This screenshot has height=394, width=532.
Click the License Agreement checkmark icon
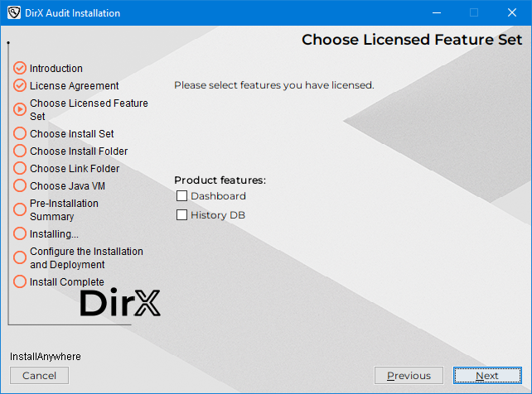coord(20,85)
